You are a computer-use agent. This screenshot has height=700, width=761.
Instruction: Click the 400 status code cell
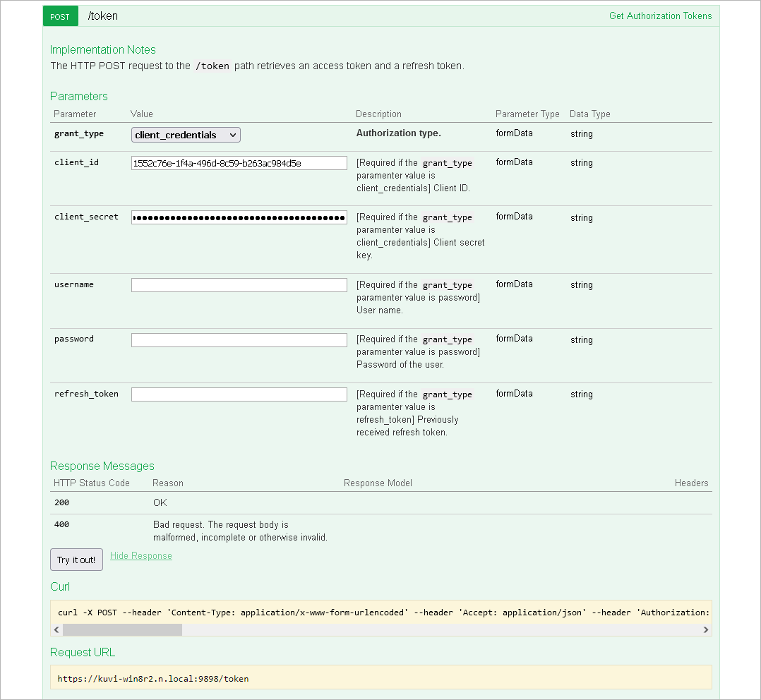coord(61,524)
